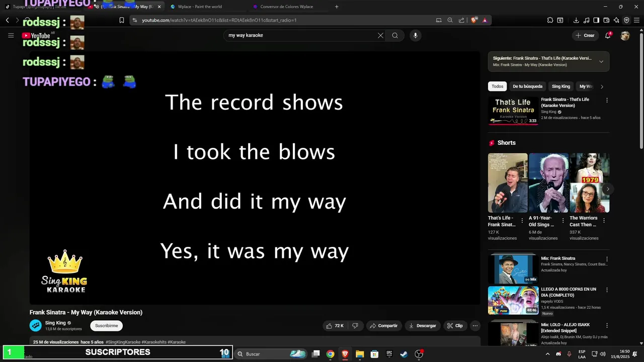The image size is (644, 362).
Task: Open the Brave Rewards triangle icon
Action: pos(485,20)
